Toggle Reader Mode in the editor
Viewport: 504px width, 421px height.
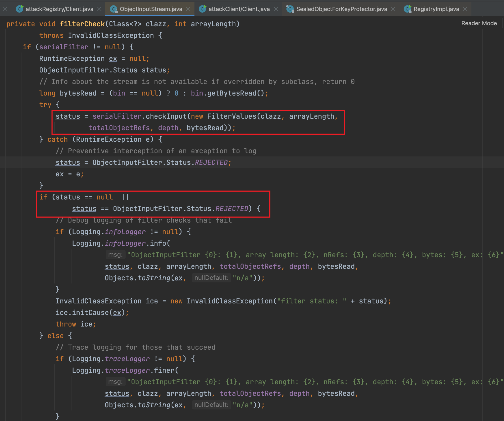click(x=479, y=23)
